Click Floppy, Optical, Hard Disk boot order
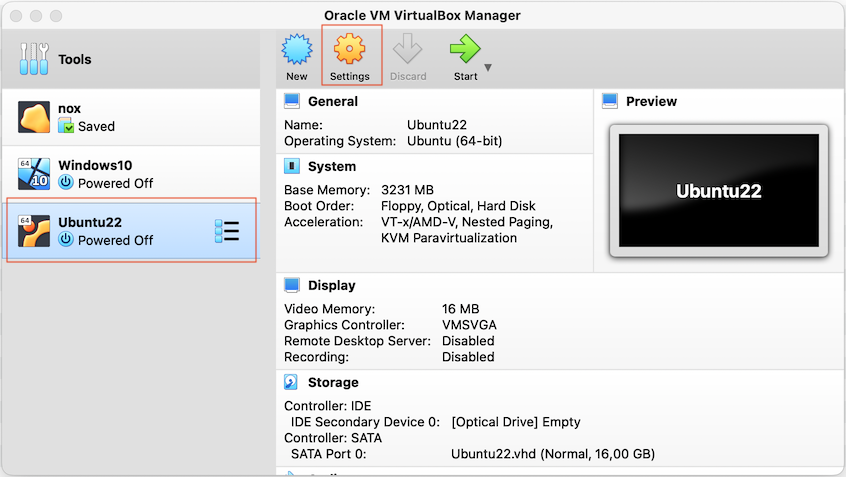846x477 pixels. [458, 206]
